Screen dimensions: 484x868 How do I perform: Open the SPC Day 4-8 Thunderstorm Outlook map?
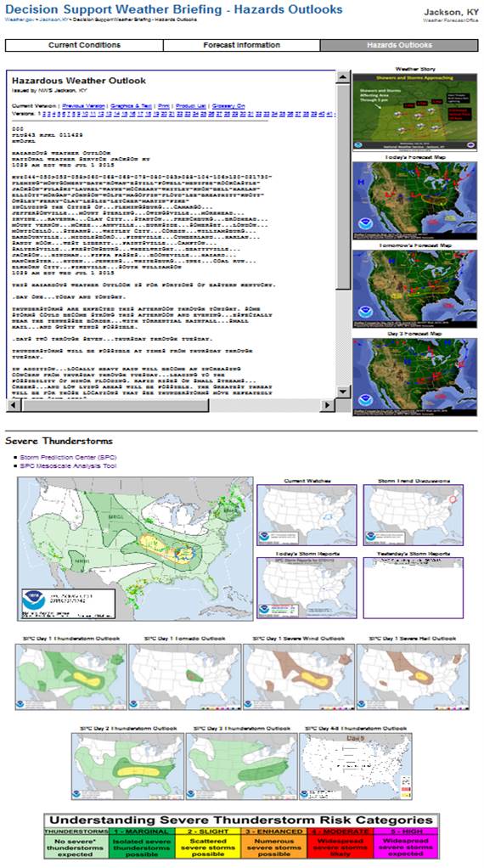(x=356, y=767)
